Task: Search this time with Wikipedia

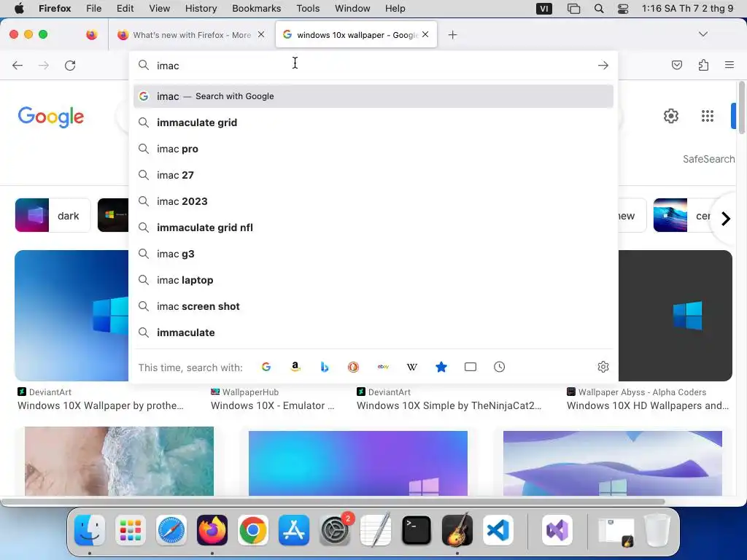Action: [x=412, y=367]
